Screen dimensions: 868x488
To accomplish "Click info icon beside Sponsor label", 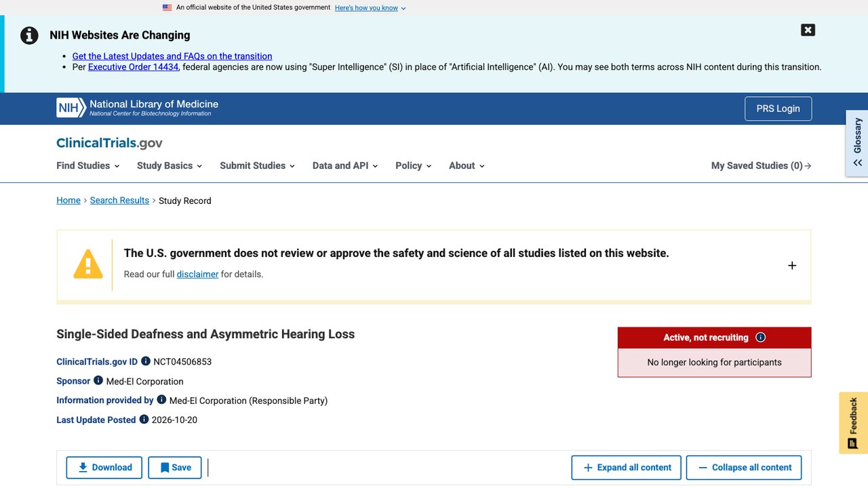I will (98, 380).
